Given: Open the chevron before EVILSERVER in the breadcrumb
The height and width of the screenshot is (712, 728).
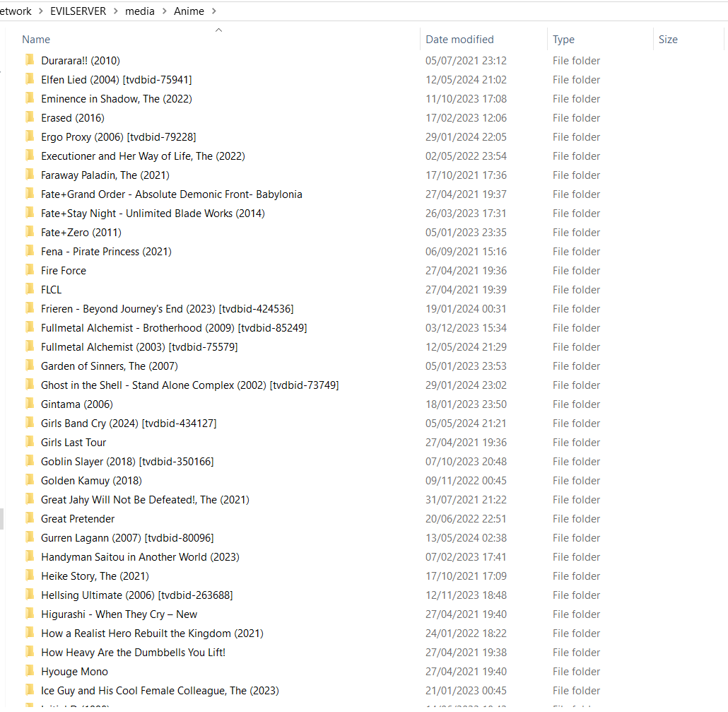Looking at the screenshot, I should point(41,11).
